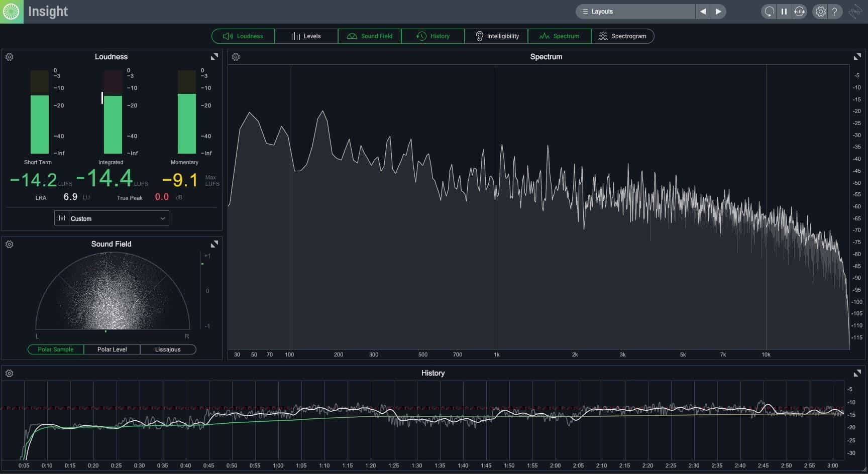This screenshot has width=868, height=474.
Task: Click the 100 frequency label on spectrum
Action: click(289, 354)
